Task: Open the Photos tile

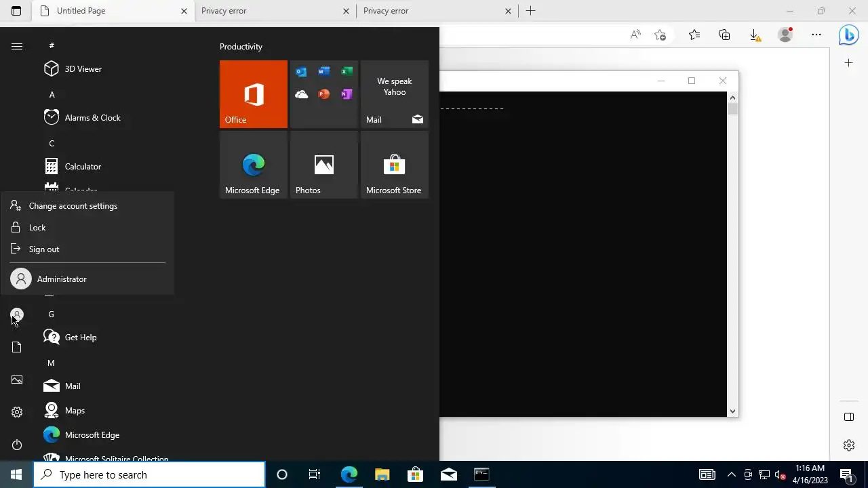Action: 324,165
